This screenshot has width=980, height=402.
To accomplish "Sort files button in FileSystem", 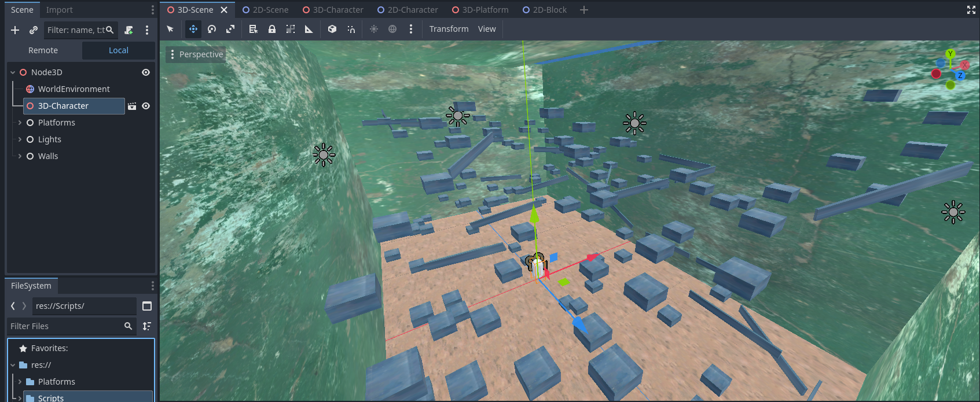I will (x=147, y=326).
